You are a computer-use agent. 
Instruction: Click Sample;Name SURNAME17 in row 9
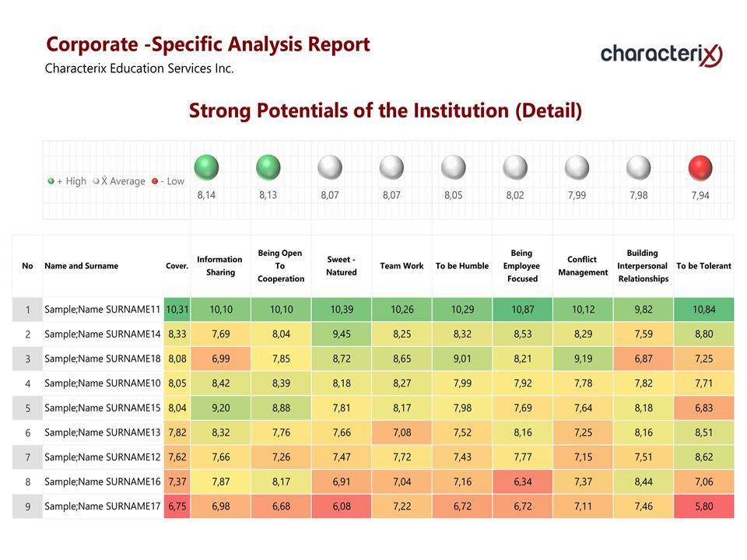tap(103, 506)
